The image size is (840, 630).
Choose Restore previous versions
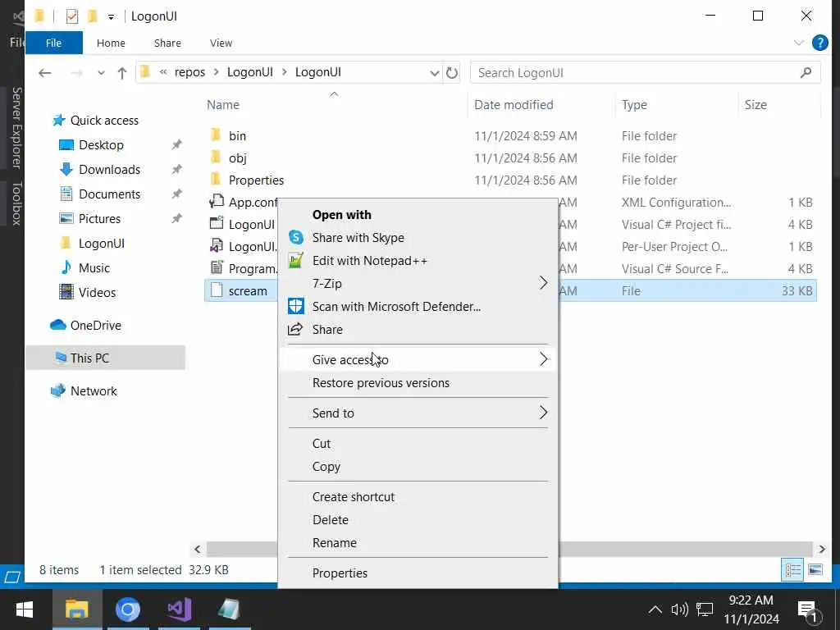coord(381,382)
